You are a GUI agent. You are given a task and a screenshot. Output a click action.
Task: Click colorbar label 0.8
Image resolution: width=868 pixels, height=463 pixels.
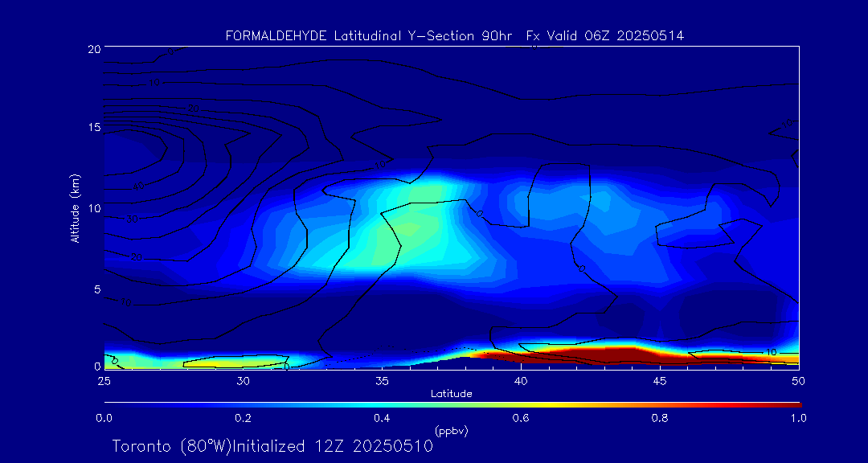660,418
